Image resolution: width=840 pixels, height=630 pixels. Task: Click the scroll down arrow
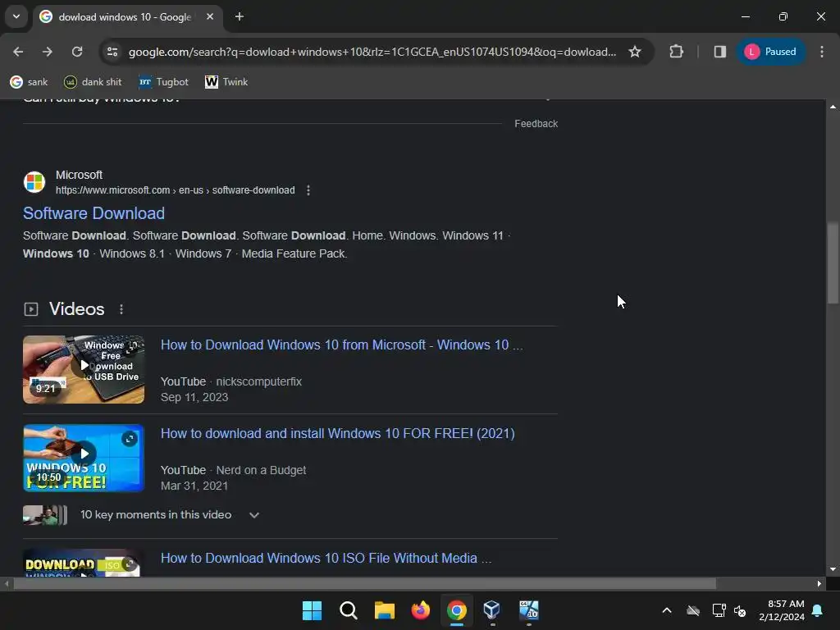point(833,569)
